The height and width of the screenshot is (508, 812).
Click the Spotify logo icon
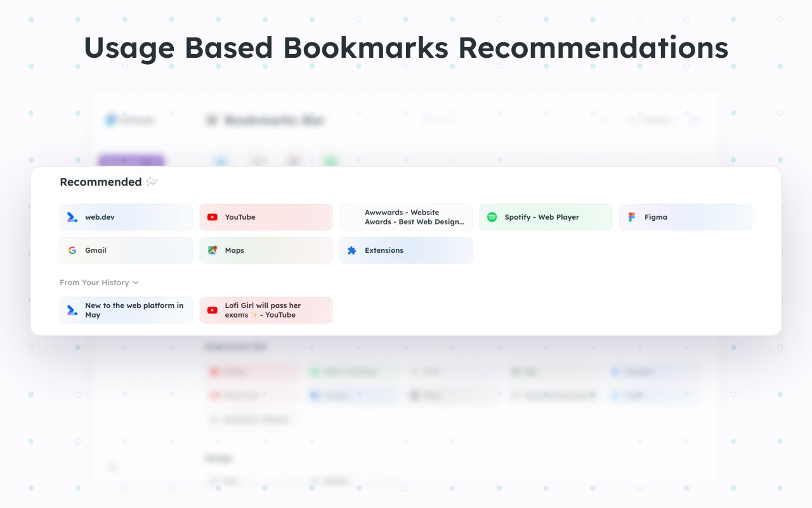tap(492, 217)
